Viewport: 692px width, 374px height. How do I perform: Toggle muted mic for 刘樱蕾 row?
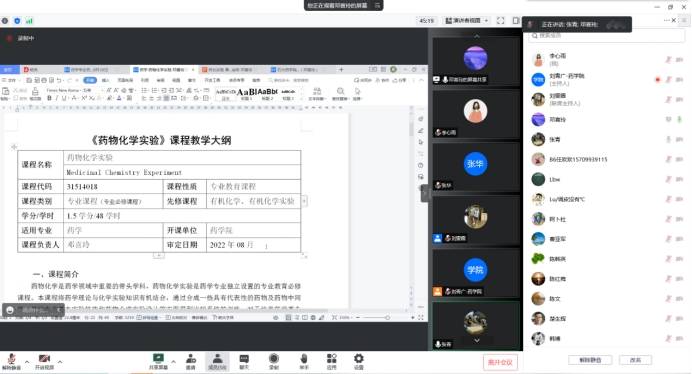pyautogui.click(x=669, y=99)
